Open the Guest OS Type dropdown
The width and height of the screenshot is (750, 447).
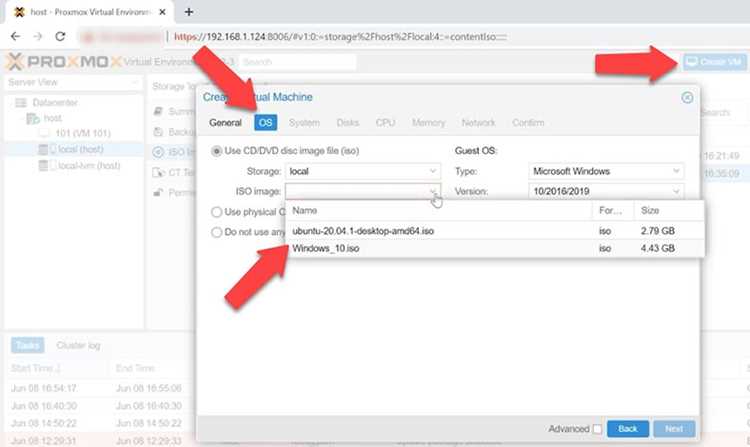pyautogui.click(x=606, y=171)
